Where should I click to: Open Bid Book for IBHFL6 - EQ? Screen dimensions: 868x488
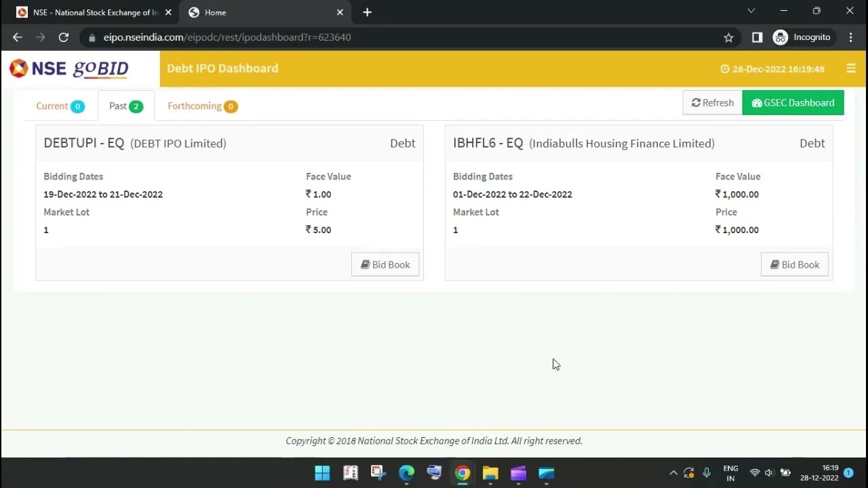coord(795,264)
